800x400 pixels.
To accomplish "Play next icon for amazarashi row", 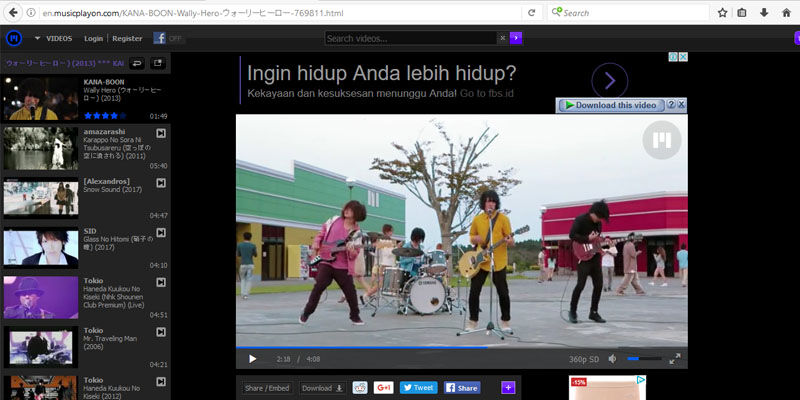I will (161, 133).
